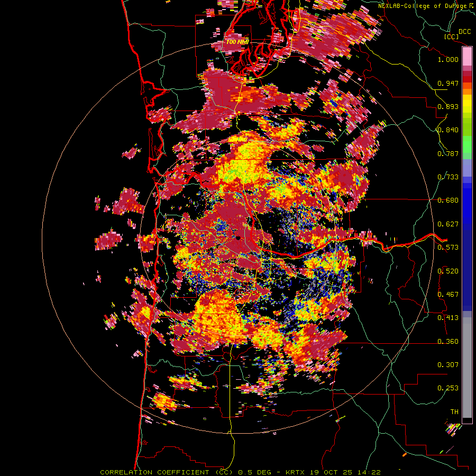Screen dimensions: 476x476
Task: Click the [CC] legend title
Action: point(451,36)
